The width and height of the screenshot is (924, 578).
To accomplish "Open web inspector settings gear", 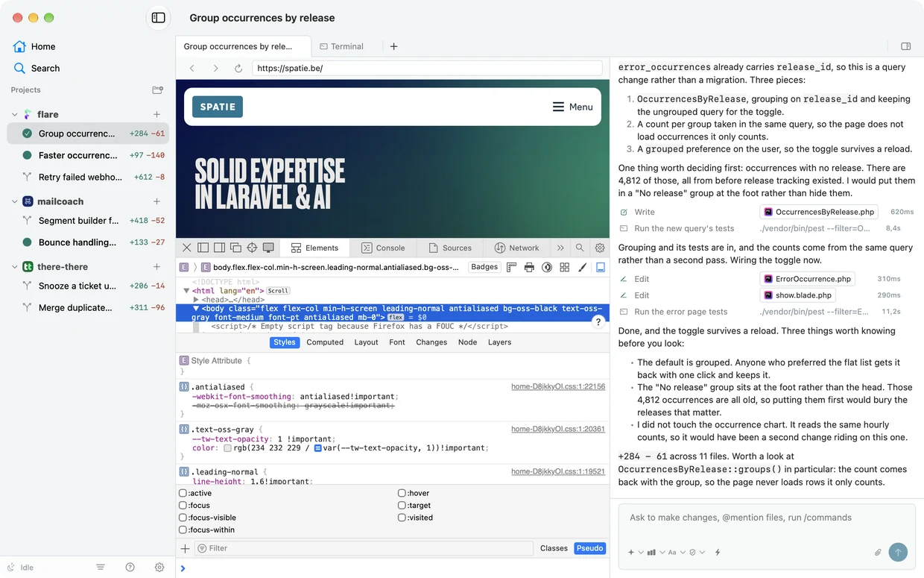I will (599, 248).
